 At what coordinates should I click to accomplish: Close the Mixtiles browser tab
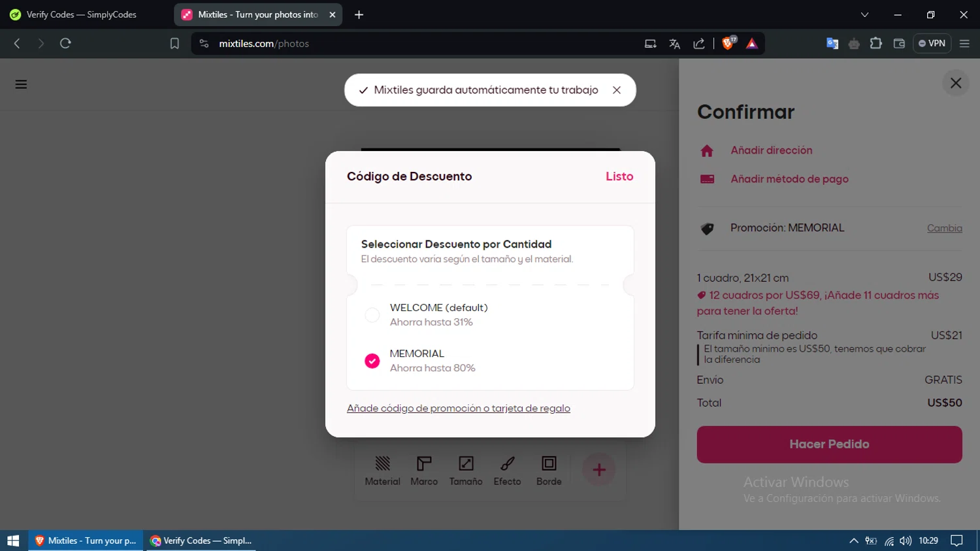333,14
